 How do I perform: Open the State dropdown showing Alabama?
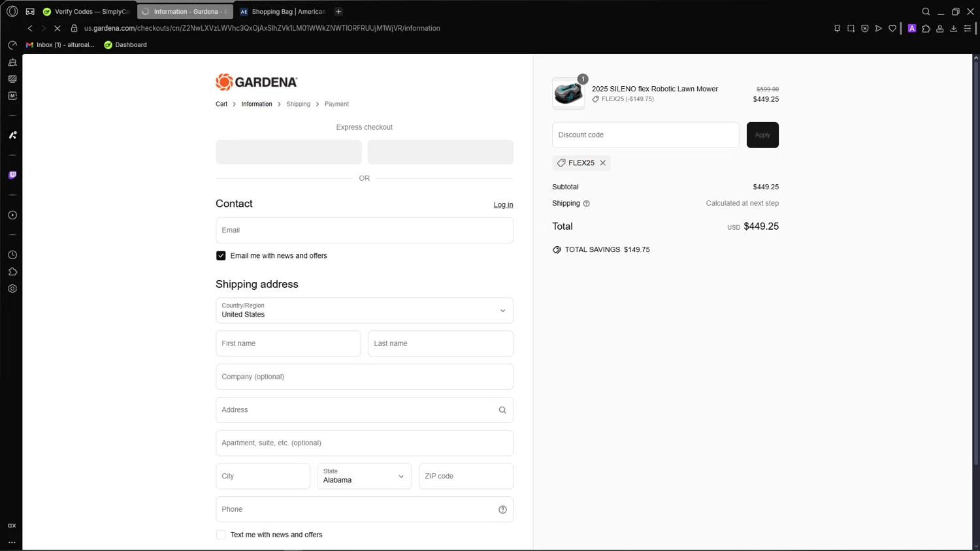click(365, 476)
